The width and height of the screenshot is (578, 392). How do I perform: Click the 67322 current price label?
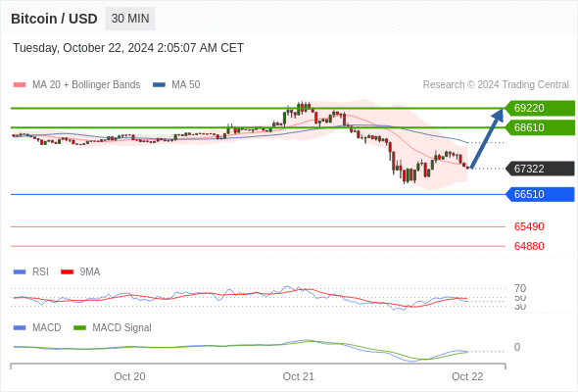pos(540,169)
